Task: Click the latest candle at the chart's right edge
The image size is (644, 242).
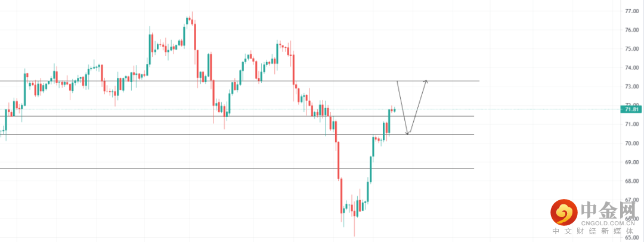Action: tap(394, 110)
